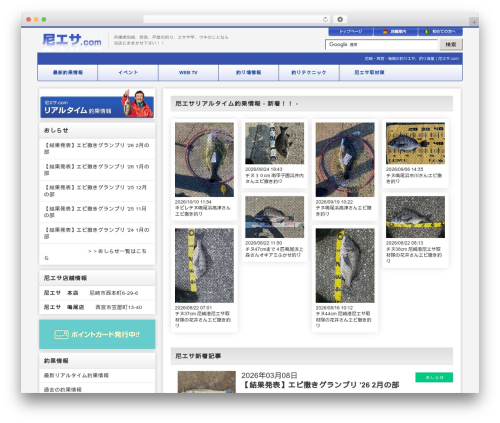Open the fish photo dated 2026/09/19 10:22
500x423 pixels.
coord(345,159)
